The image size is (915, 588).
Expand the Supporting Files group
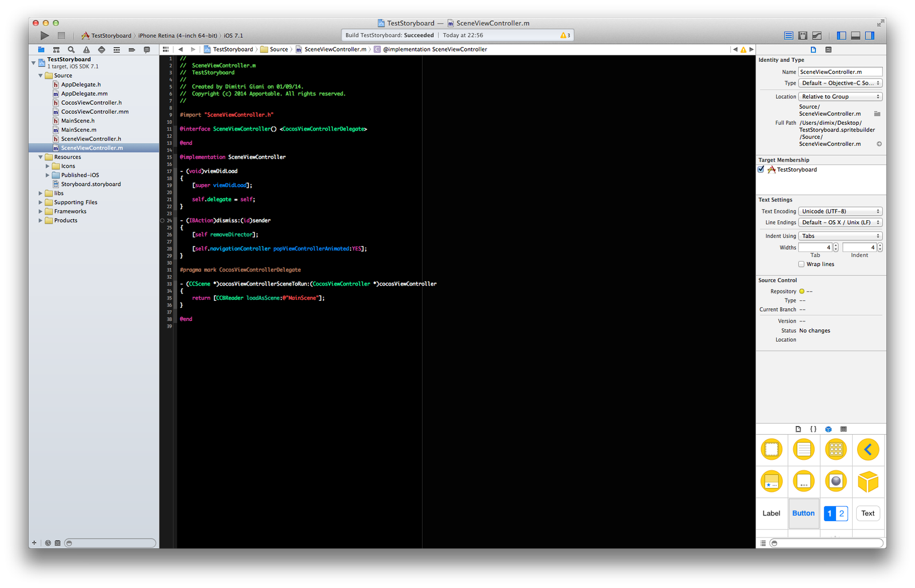41,202
